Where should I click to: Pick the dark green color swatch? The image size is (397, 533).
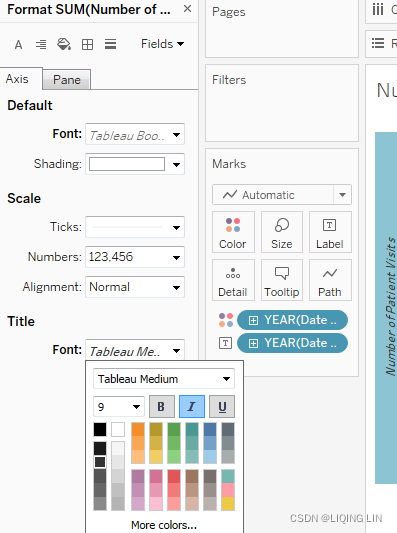(174, 429)
